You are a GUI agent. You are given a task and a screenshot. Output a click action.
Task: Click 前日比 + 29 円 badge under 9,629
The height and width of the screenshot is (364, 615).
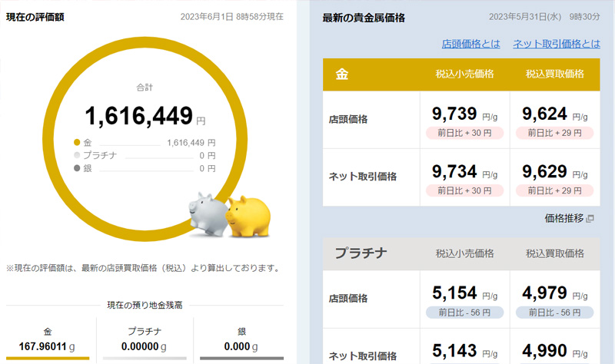click(x=554, y=190)
